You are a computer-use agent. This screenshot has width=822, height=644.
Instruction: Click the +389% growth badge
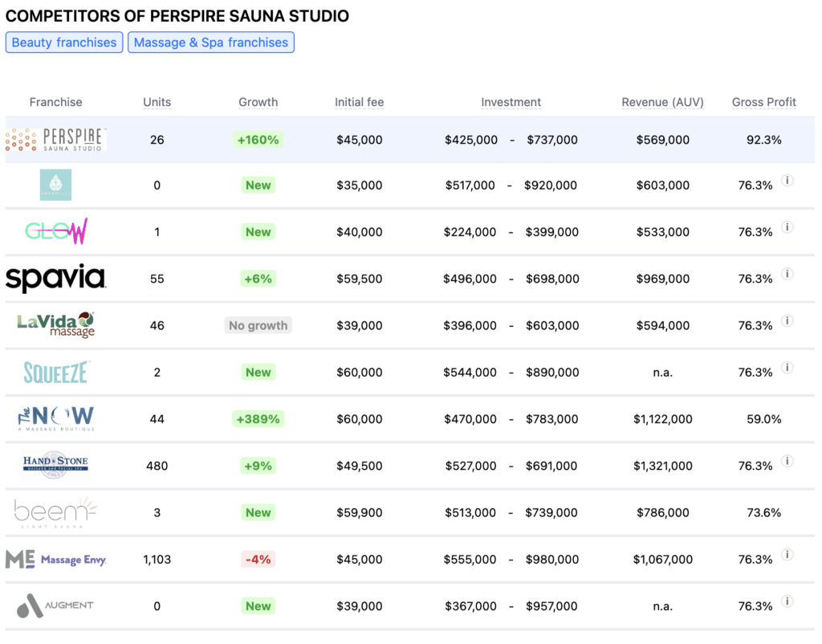click(x=258, y=419)
